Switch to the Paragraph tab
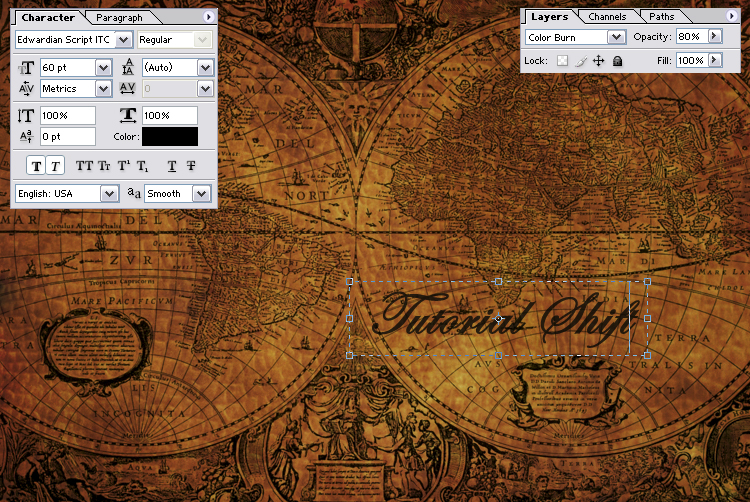Viewport: 750px width, 502px height. point(119,17)
